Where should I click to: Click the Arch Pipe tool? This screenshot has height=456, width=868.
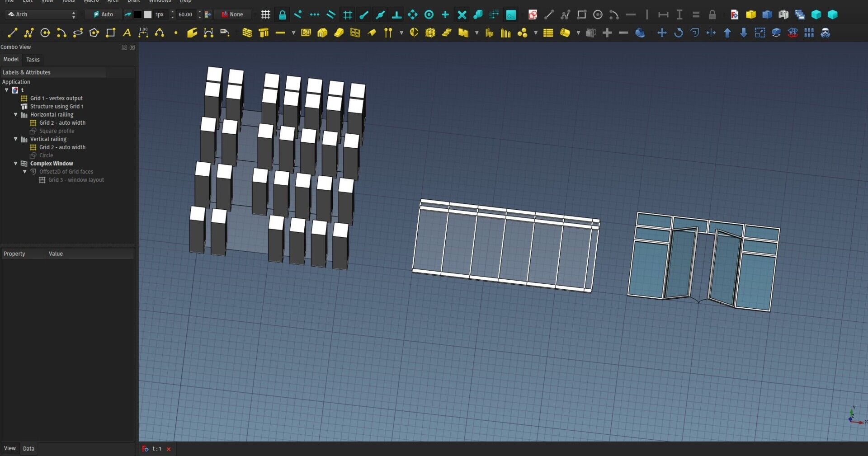click(x=565, y=33)
